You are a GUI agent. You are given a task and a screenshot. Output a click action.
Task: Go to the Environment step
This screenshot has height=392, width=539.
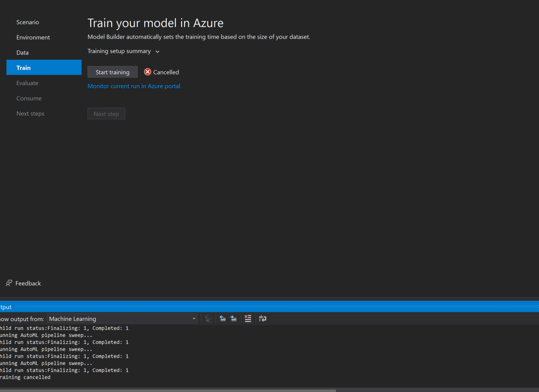pos(33,37)
